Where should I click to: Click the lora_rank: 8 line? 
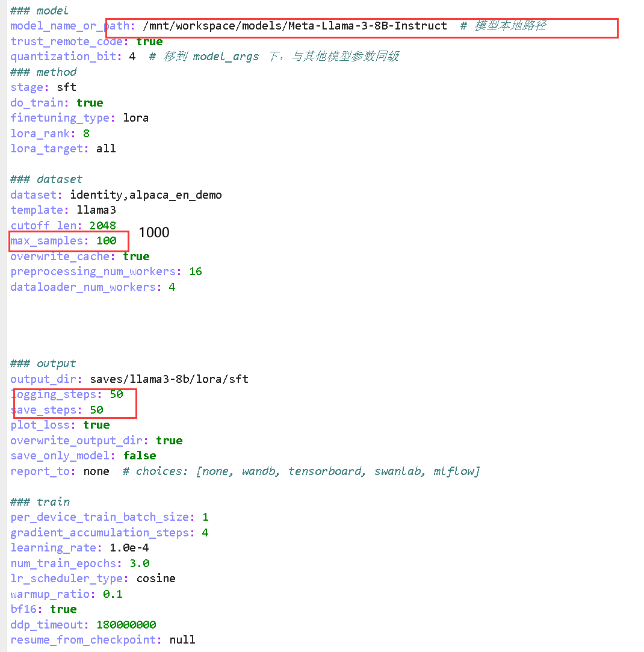(x=50, y=134)
